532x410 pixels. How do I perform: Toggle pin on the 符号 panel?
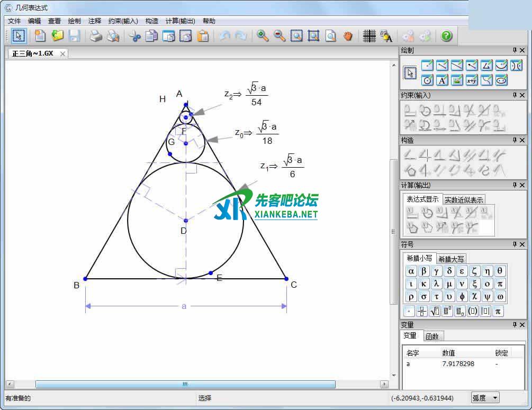514,245
